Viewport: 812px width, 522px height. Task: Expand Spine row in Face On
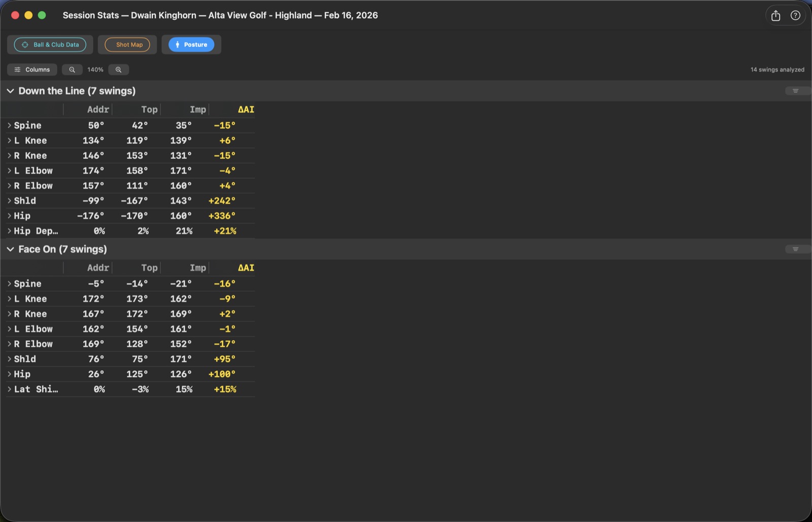tap(9, 284)
